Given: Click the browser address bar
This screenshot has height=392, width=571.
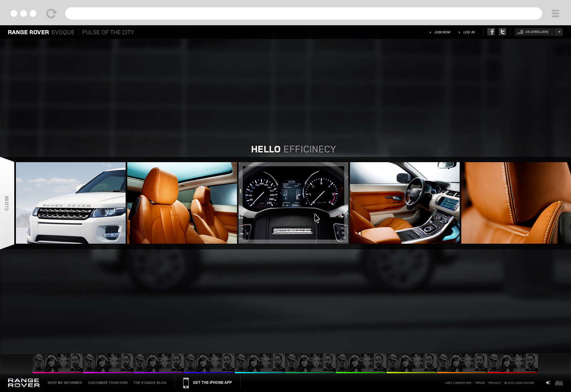Looking at the screenshot, I should point(303,13).
